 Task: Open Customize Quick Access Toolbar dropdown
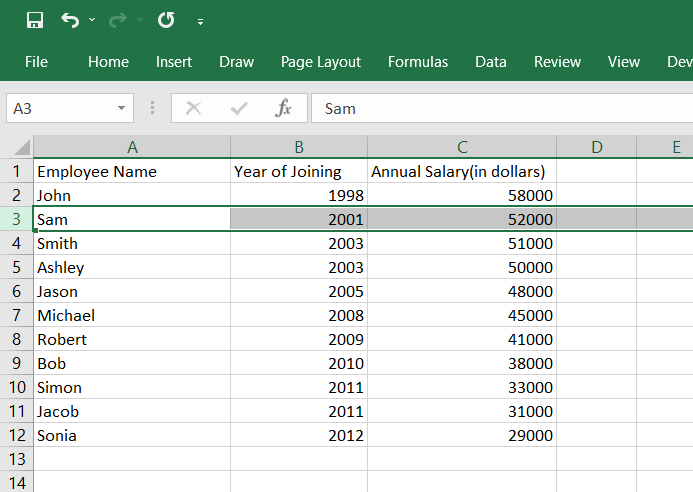tap(201, 21)
